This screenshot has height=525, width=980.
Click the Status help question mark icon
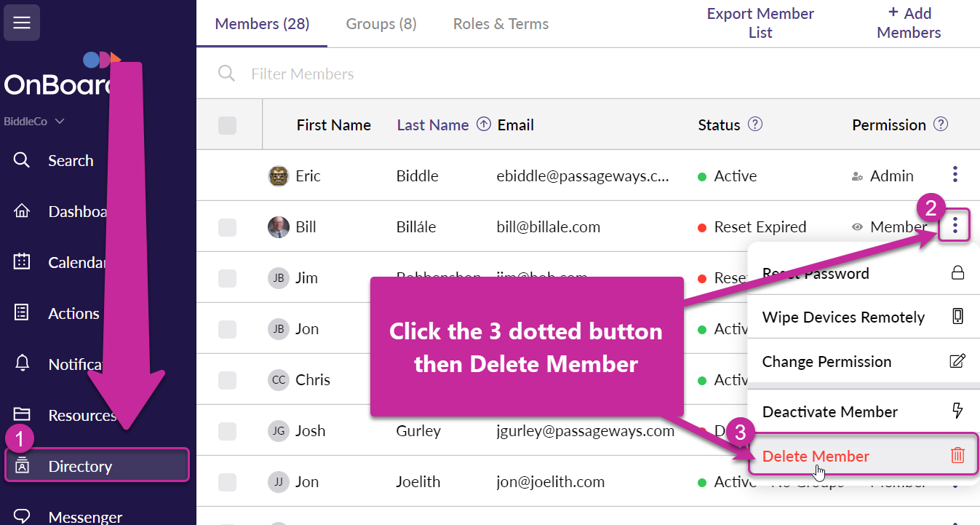[x=755, y=125]
